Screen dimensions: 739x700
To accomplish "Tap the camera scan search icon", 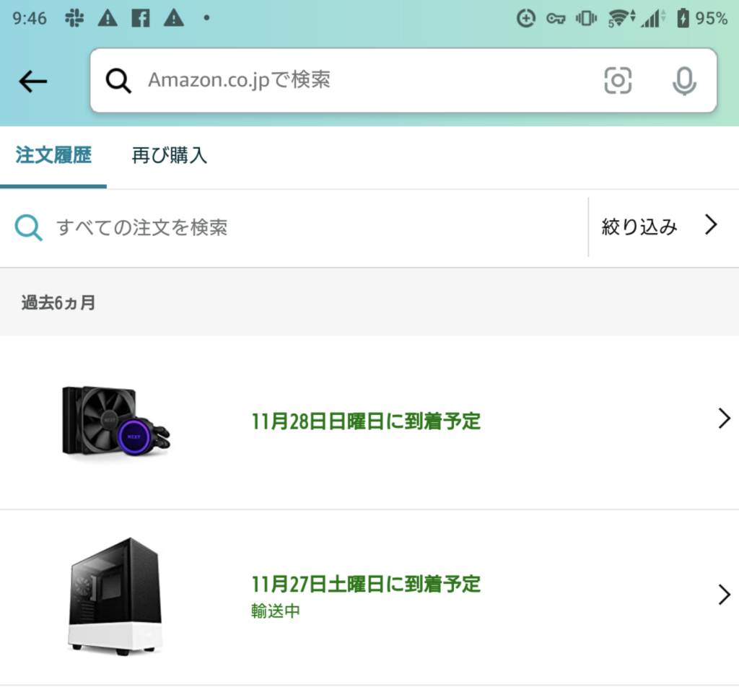I will (x=617, y=81).
